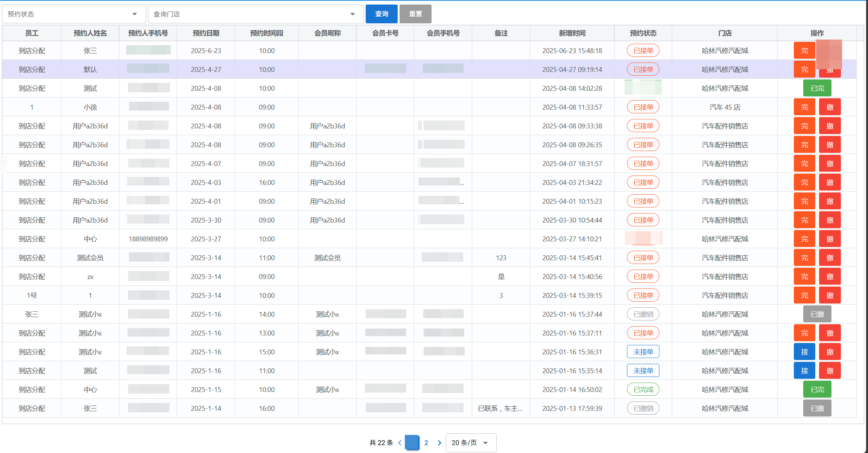The height and width of the screenshot is (453, 868).
Task: Click 完 button in the 2025-01-16 13:00 row
Action: (x=804, y=333)
